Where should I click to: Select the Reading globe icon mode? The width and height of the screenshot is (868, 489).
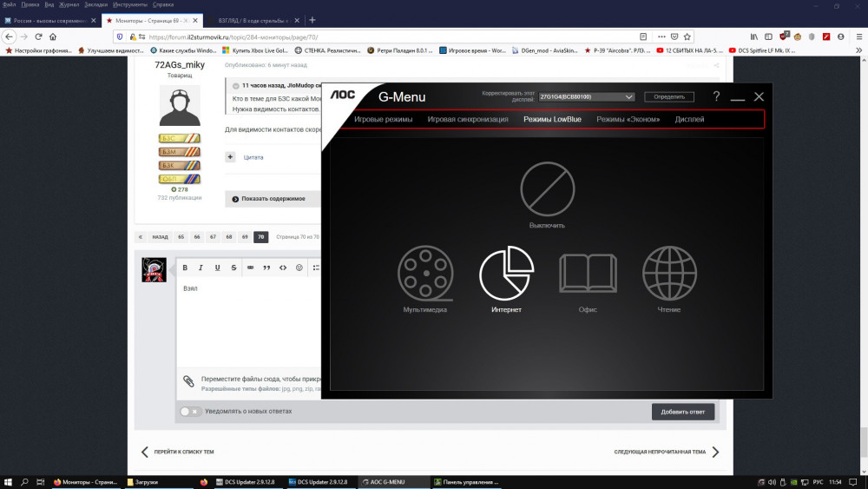(x=669, y=273)
